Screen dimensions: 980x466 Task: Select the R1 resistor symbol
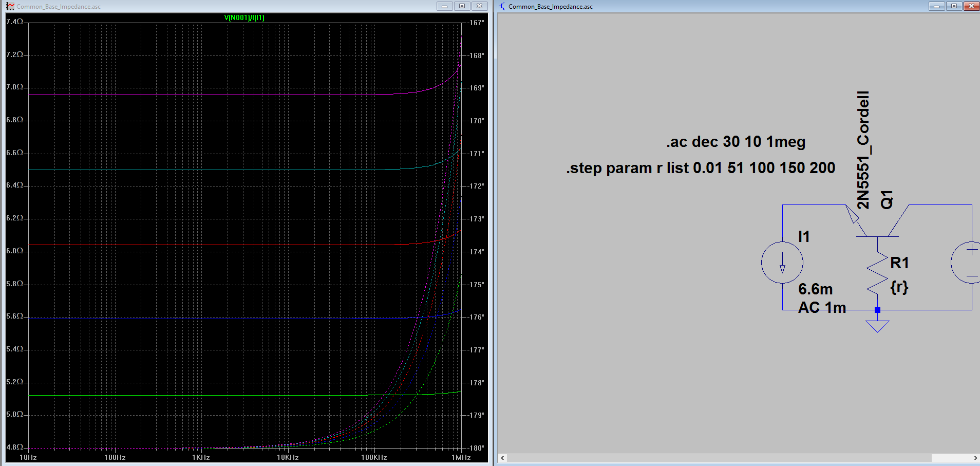pos(877,272)
